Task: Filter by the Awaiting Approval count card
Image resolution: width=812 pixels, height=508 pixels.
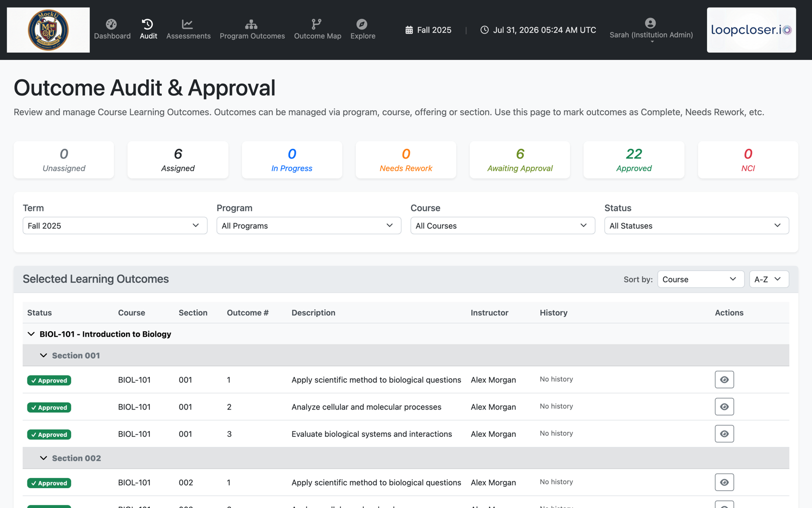Action: [520, 160]
